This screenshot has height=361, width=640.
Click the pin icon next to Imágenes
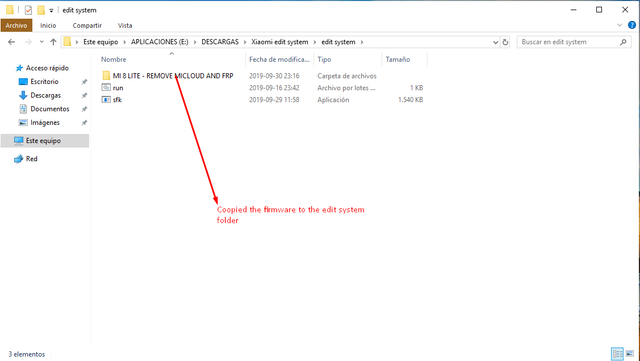(84, 123)
